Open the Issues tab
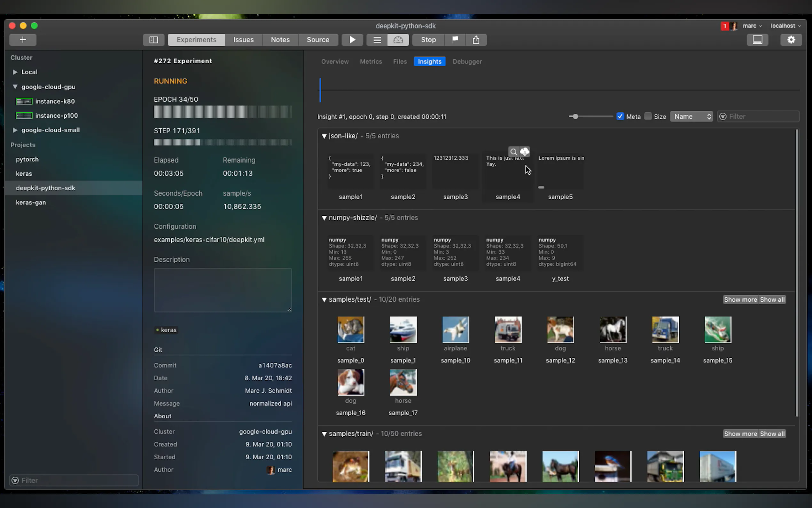Screen dimensions: 812x508 click(243, 40)
